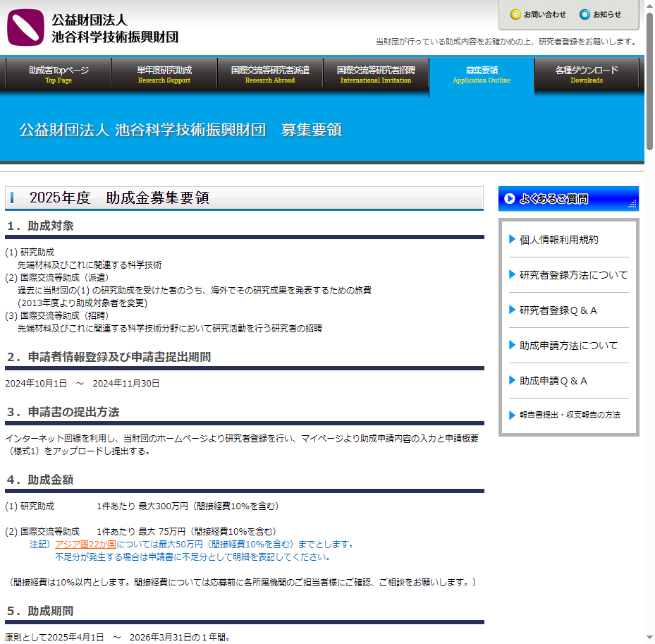655x644 pixels.
Task: Open 研究者登録Q＆A sidebar link
Action: (558, 310)
